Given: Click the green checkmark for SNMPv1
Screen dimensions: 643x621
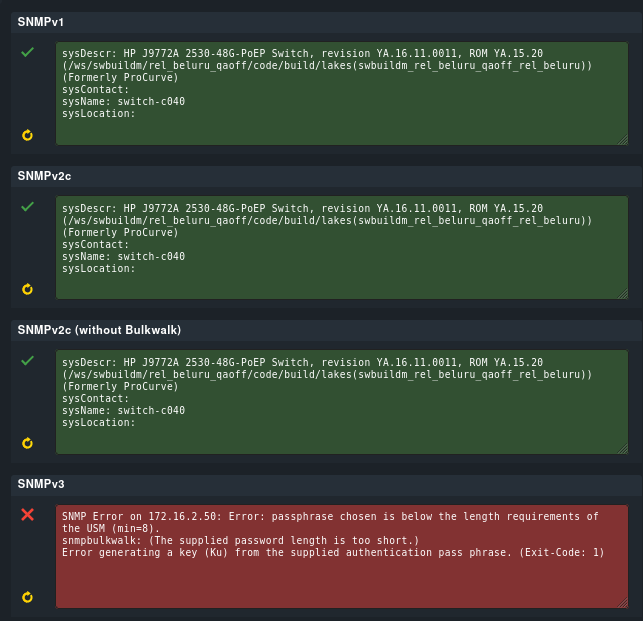Looking at the screenshot, I should pos(28,52).
